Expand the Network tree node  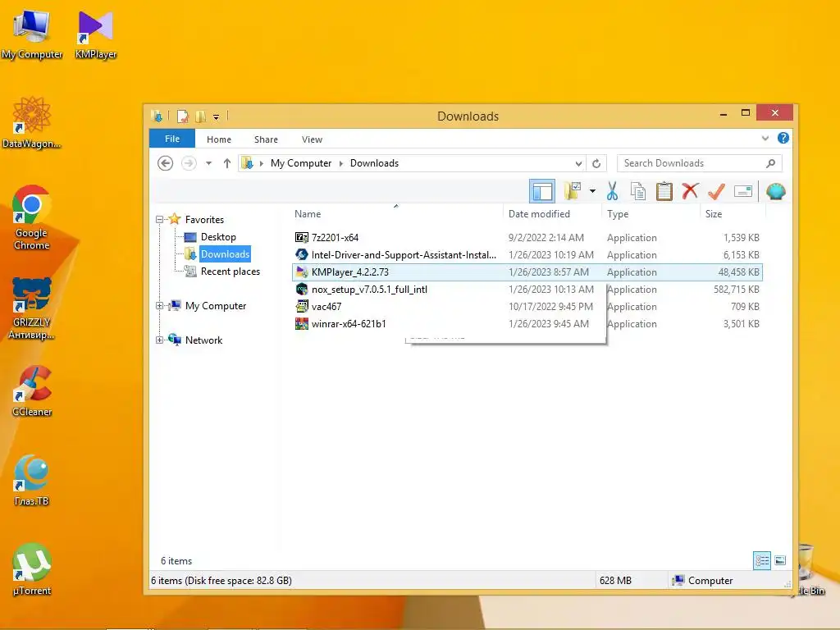[160, 340]
